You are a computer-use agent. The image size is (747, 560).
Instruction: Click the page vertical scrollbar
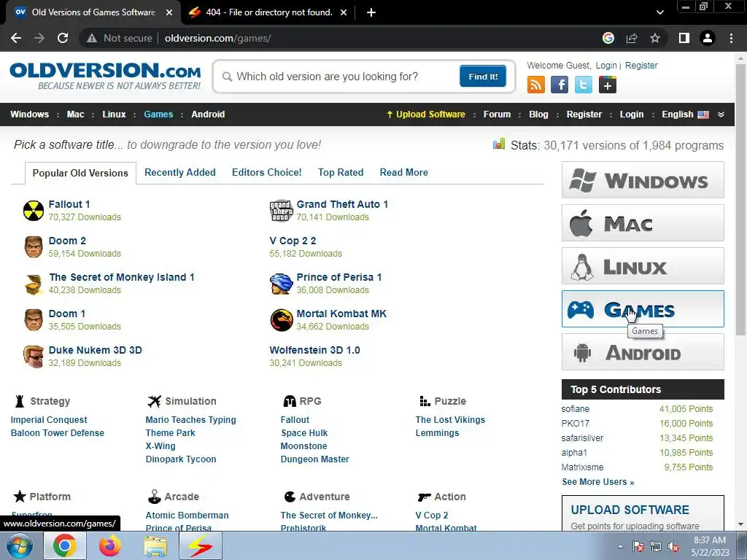coord(741,200)
